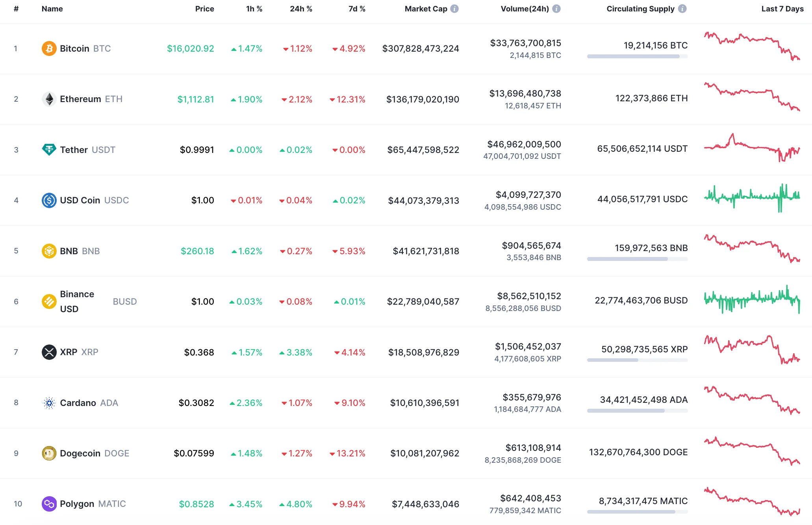Click the Binance USD logo
Screen dimensions: 812x525
49,301
